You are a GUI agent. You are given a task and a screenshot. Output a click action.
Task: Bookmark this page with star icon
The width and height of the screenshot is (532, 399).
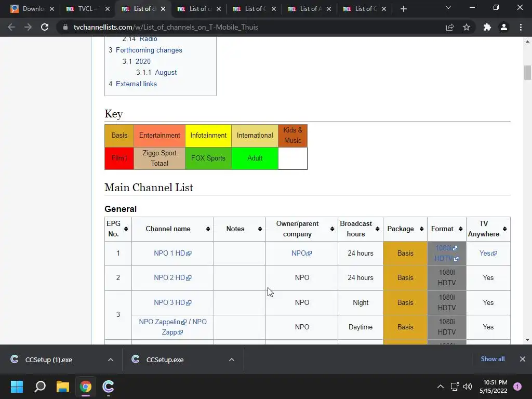[x=467, y=27]
